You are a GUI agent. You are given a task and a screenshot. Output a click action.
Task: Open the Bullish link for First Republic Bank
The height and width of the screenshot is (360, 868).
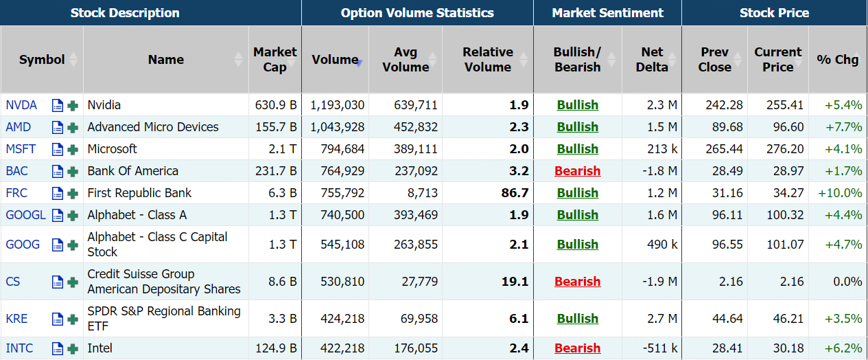click(577, 193)
